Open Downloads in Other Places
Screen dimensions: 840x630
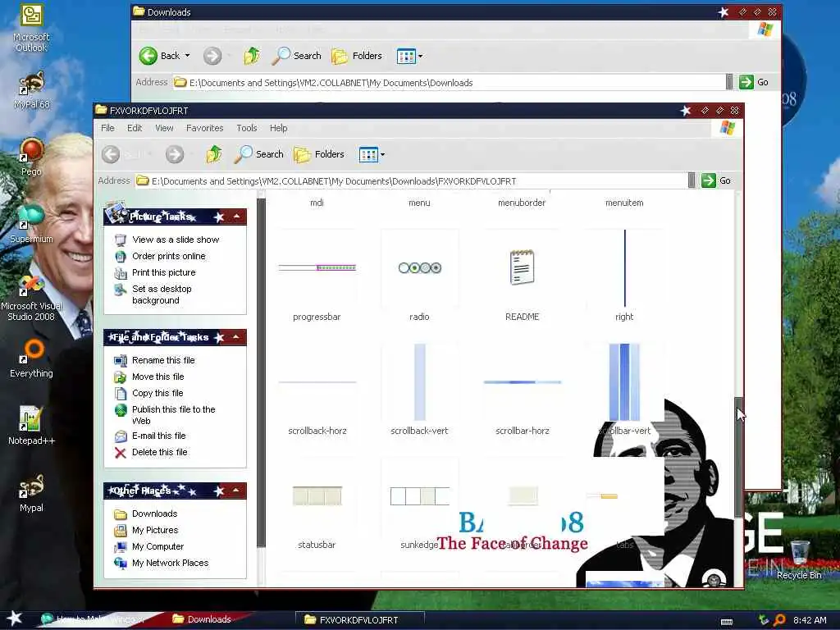pyautogui.click(x=155, y=514)
